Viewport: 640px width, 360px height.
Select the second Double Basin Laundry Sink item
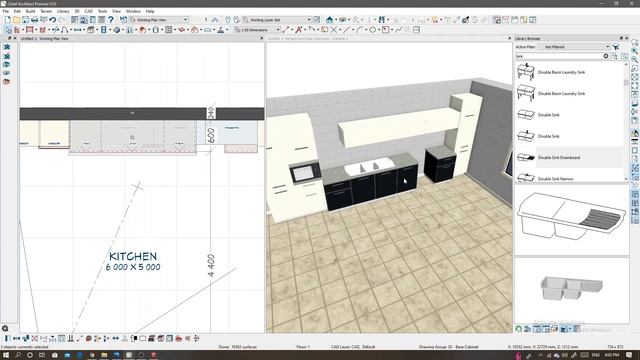click(x=569, y=93)
